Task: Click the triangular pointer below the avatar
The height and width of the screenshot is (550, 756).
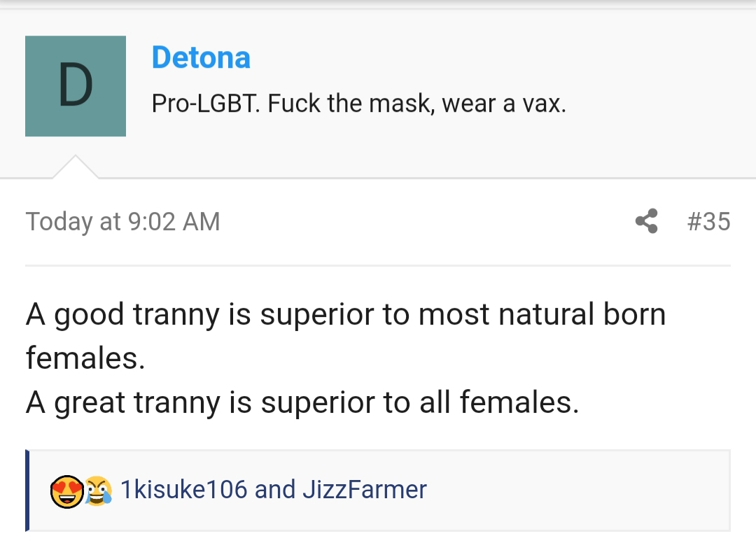Action: pyautogui.click(x=75, y=168)
